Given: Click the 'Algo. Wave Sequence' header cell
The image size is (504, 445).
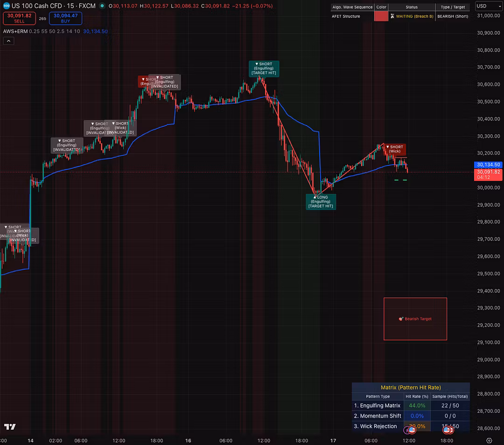Looking at the screenshot, I should click(352, 7).
